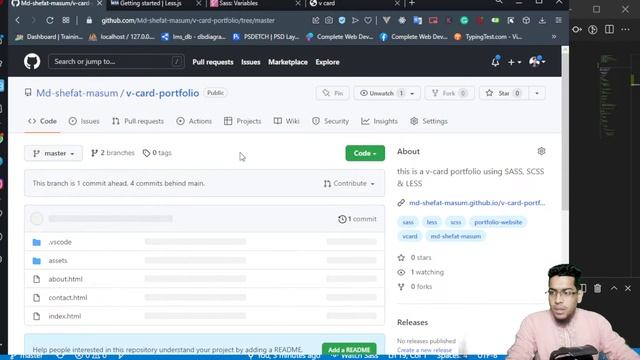Click the portfolio-website topic tag
Viewport: 640px width, 360px height.
point(498,222)
